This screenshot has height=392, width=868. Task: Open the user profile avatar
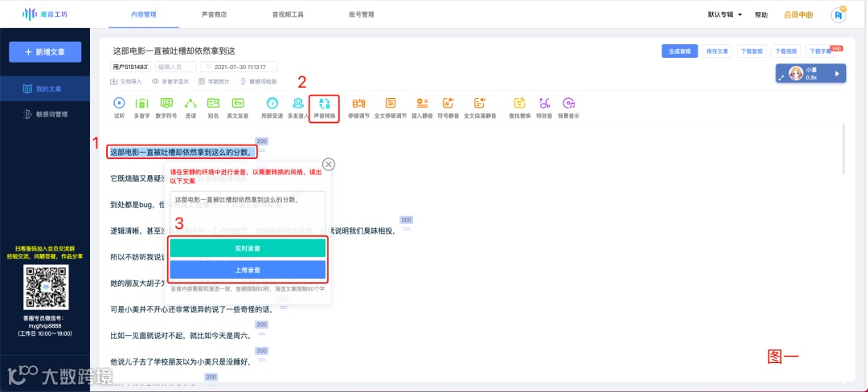point(839,14)
